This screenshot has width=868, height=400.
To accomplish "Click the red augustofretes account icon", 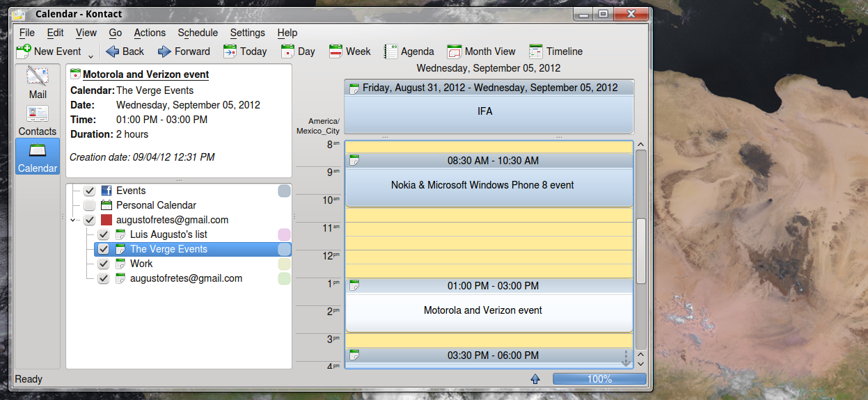I will [106, 220].
